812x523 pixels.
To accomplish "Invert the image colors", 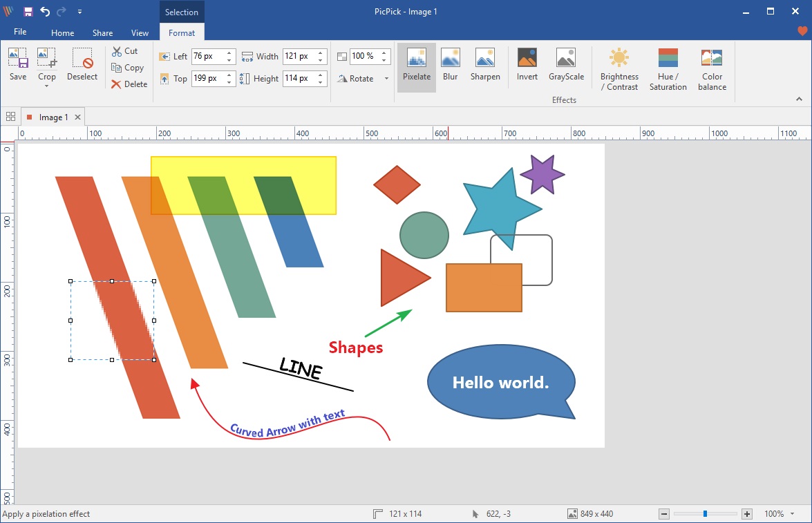I will coord(527,67).
